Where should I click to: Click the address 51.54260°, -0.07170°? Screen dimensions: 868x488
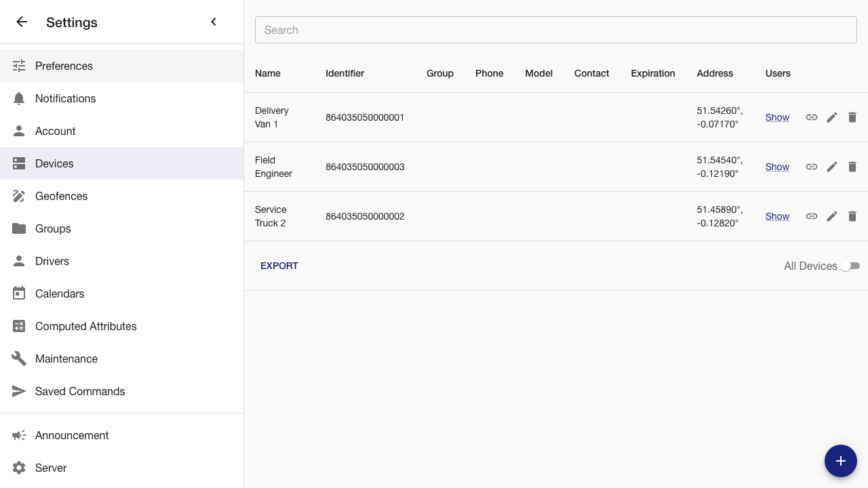tap(719, 117)
